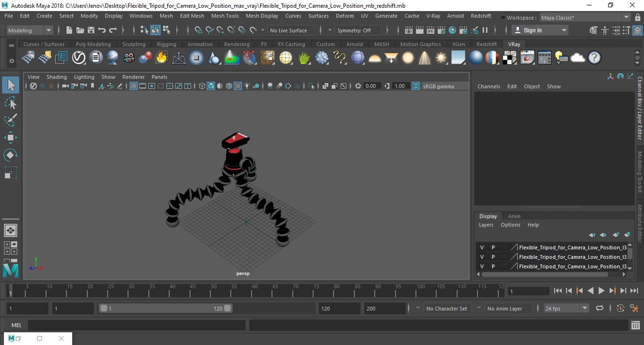Switch to the Poly Modeling shelf tab
Image resolution: width=644 pixels, height=345 pixels.
click(x=93, y=44)
